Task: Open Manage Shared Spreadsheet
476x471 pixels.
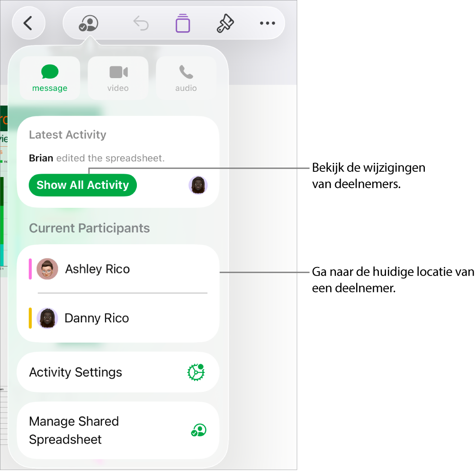Action: click(x=118, y=430)
